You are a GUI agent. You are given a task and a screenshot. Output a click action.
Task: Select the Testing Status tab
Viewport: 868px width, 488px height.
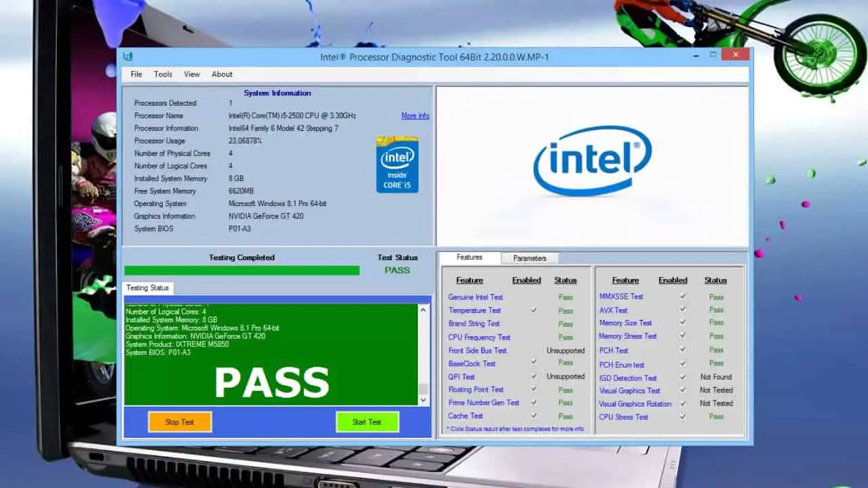click(148, 288)
